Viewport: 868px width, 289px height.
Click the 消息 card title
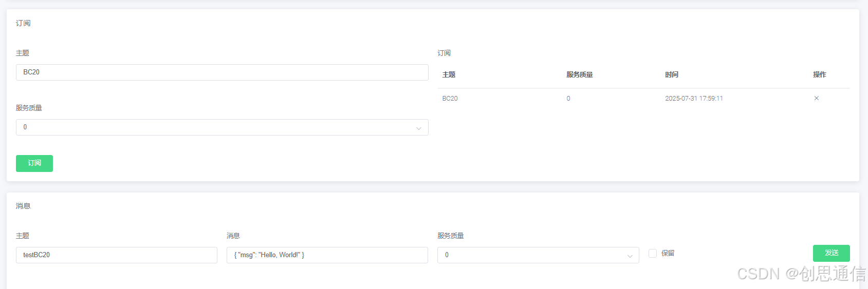[x=23, y=206]
